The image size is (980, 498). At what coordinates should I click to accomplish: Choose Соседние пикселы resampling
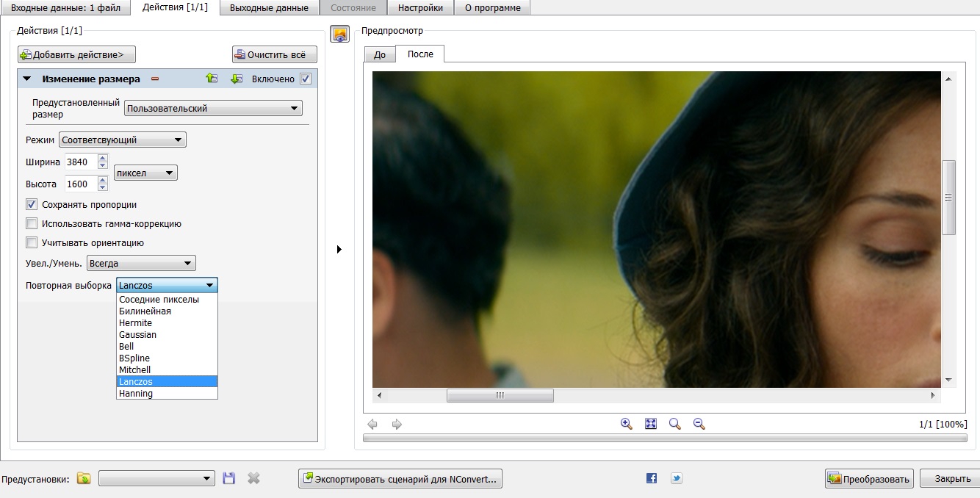167,299
